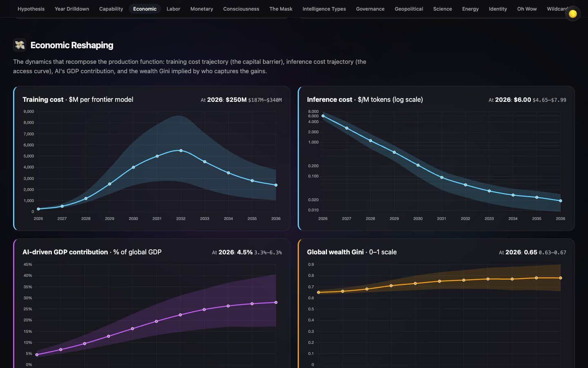Click the 3.3%–6.3% range text
This screenshot has height=368, width=588.
[x=268, y=253]
